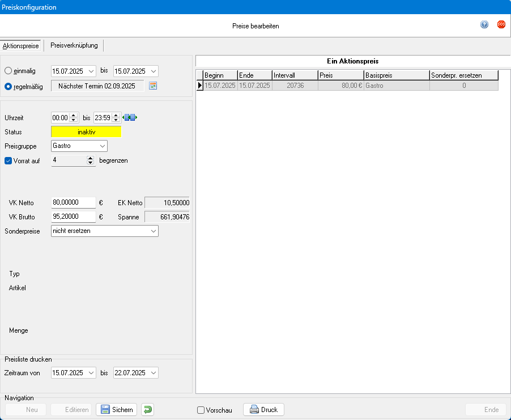Click into the VK Netto price field

coord(73,202)
